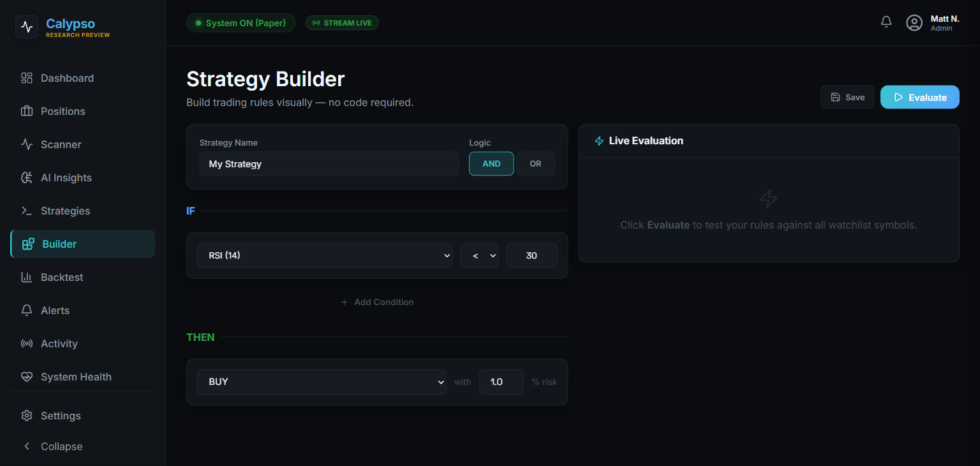Click the Alerts bell icon in sidebar

26,310
